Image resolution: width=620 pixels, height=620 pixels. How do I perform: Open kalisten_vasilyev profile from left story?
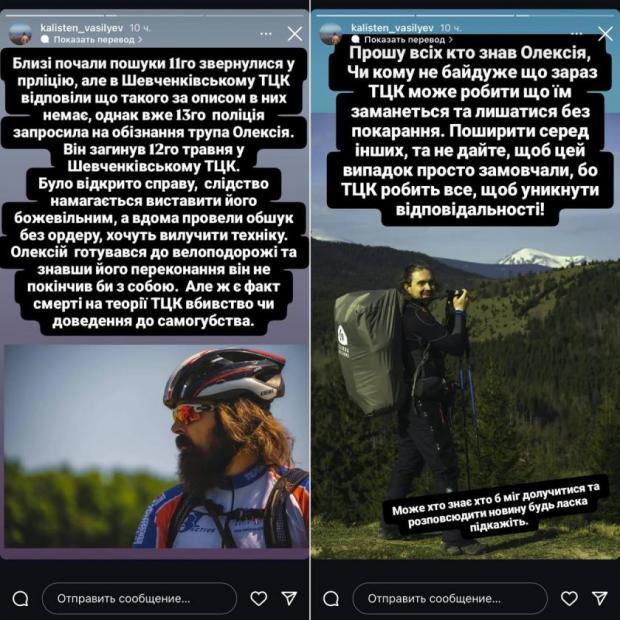point(82,28)
